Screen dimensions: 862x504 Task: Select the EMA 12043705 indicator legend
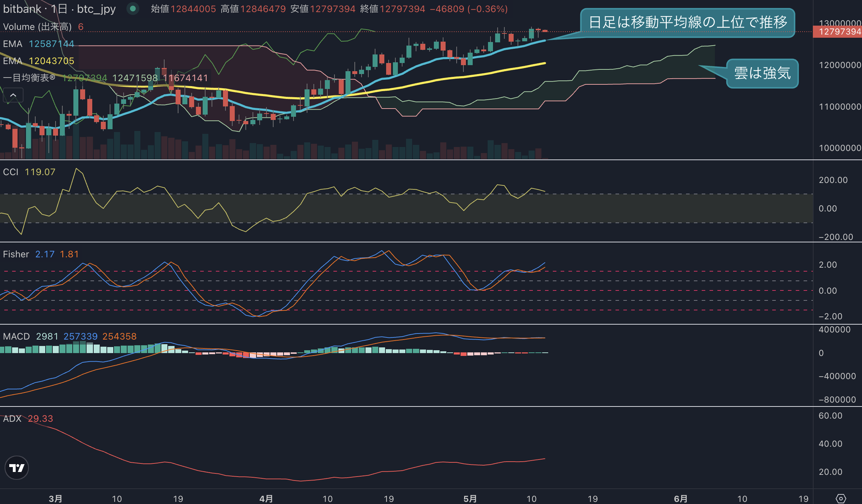coord(38,61)
